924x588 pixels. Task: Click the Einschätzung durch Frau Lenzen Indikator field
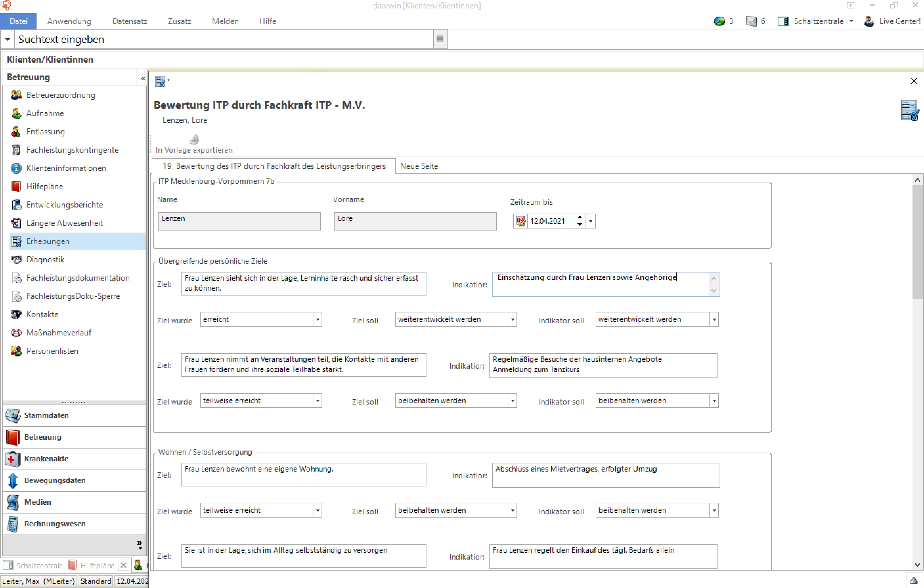[x=606, y=284]
